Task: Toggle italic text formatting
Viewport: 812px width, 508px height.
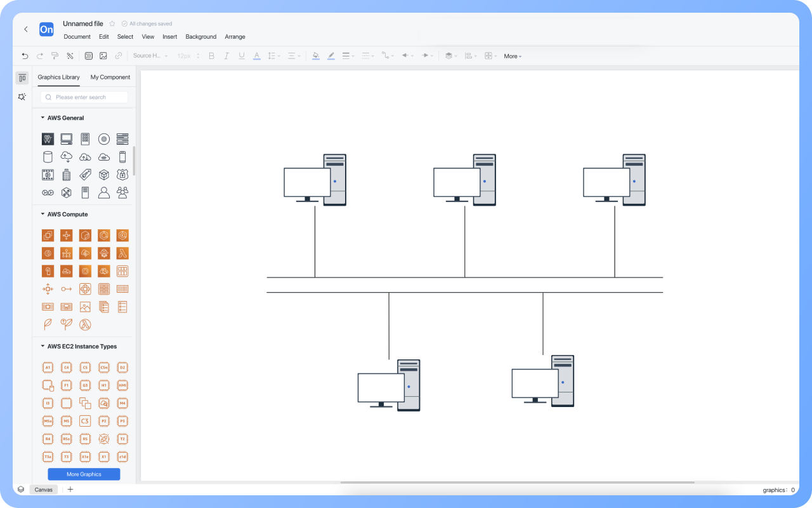Action: coord(226,56)
